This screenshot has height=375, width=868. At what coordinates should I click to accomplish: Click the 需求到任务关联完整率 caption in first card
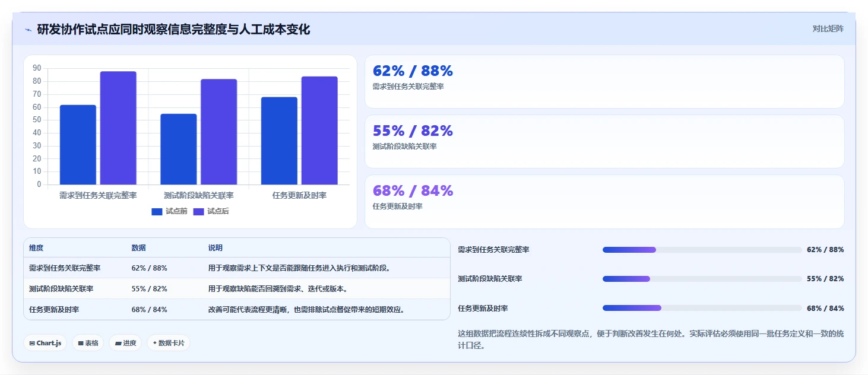(x=408, y=87)
